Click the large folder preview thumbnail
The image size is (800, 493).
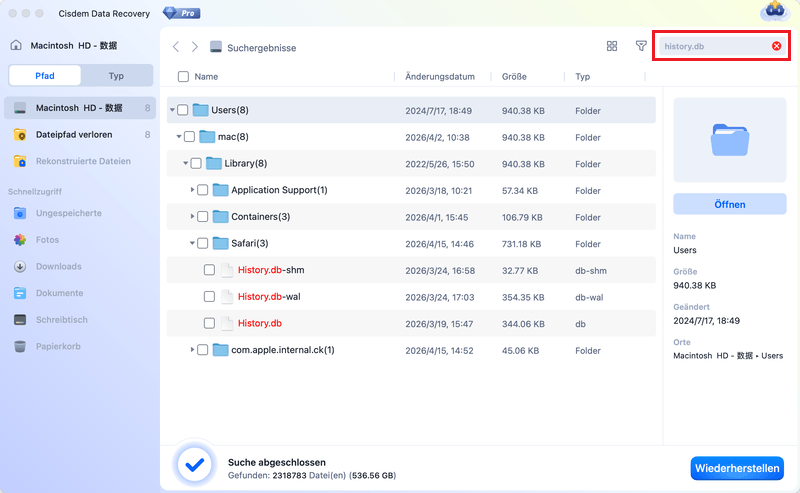click(x=730, y=140)
